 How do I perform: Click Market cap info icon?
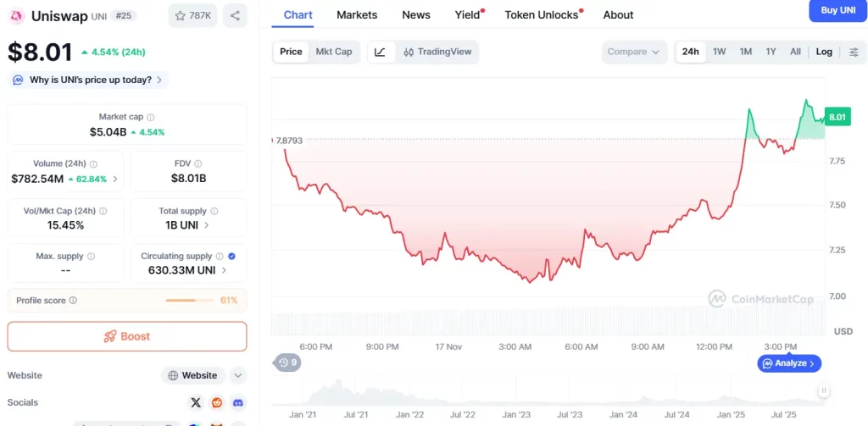tap(151, 117)
